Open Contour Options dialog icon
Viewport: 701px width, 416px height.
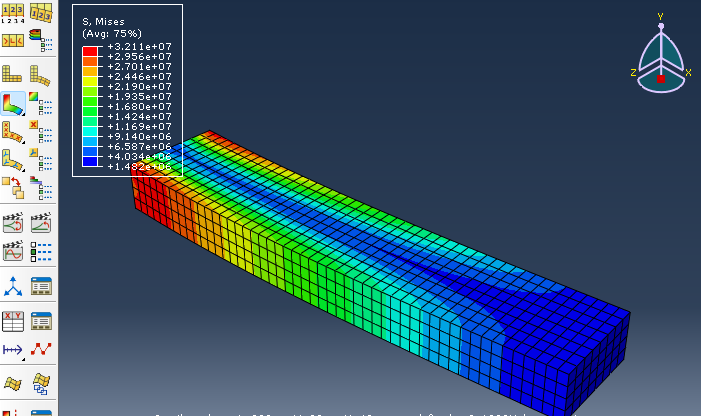pos(41,103)
